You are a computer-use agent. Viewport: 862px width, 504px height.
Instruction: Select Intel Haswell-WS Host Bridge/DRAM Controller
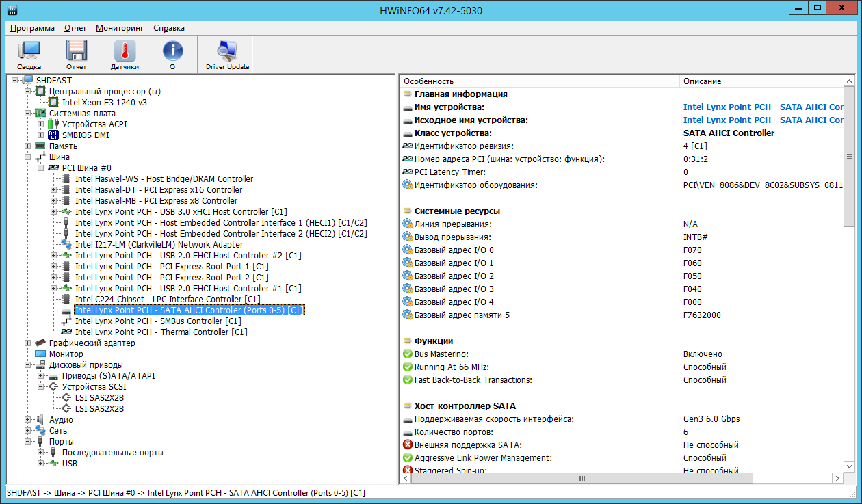coord(164,179)
